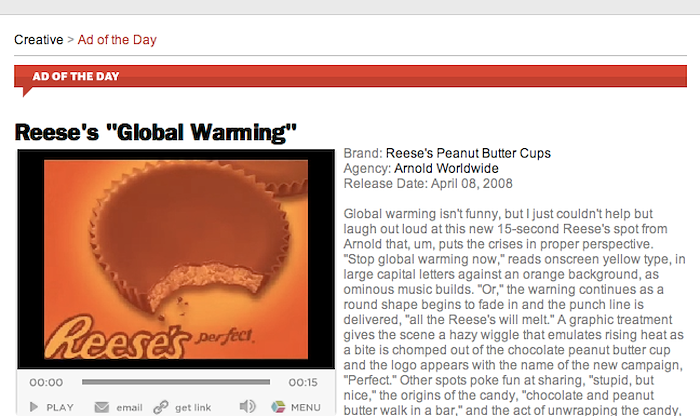700x416 pixels.
Task: Open the player MENU label
Action: (x=306, y=408)
